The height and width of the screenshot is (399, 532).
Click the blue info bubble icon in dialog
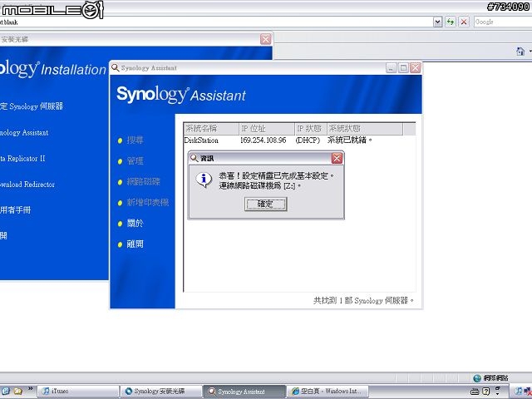coord(204,180)
